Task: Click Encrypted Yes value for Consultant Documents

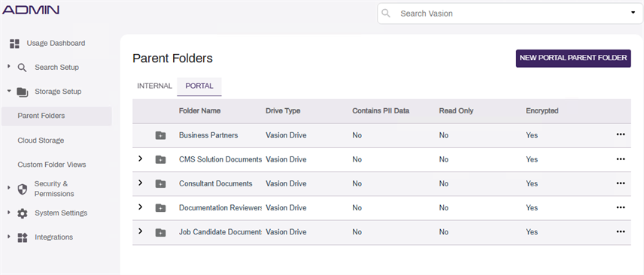Action: tap(532, 184)
